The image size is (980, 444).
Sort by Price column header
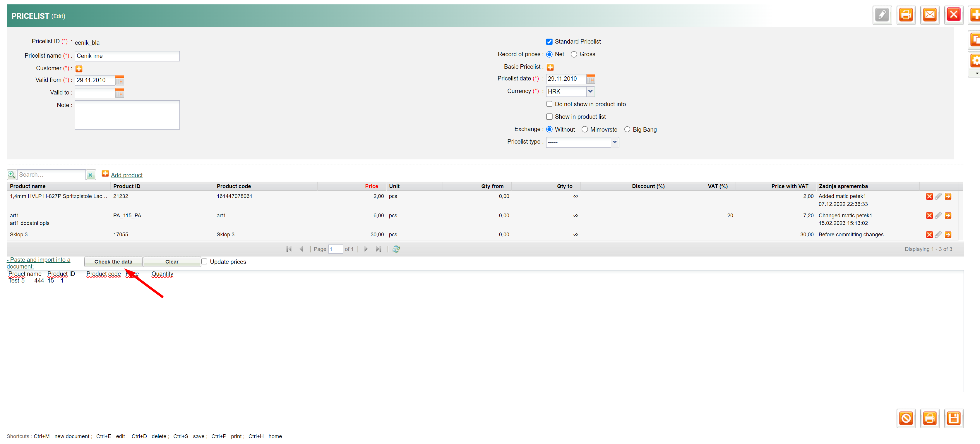(x=371, y=186)
